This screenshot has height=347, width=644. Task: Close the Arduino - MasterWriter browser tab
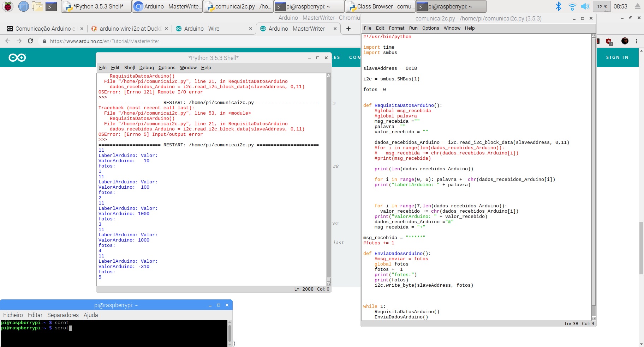pyautogui.click(x=335, y=29)
